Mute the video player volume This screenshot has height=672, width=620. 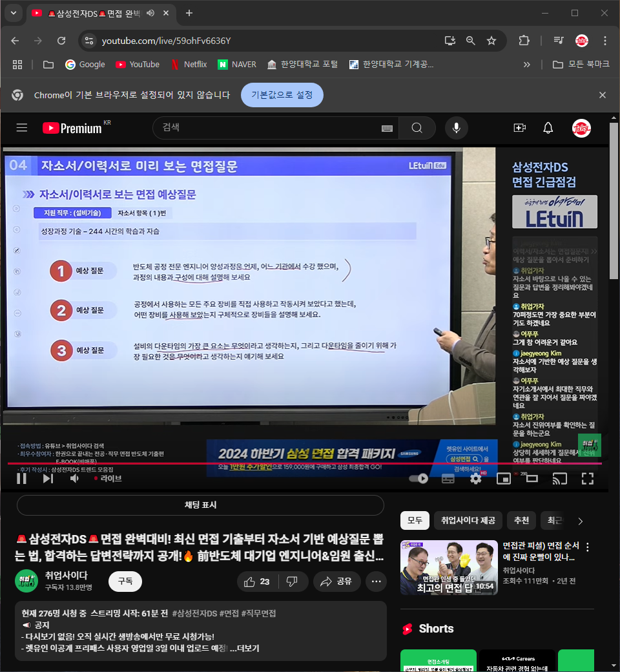click(x=74, y=478)
